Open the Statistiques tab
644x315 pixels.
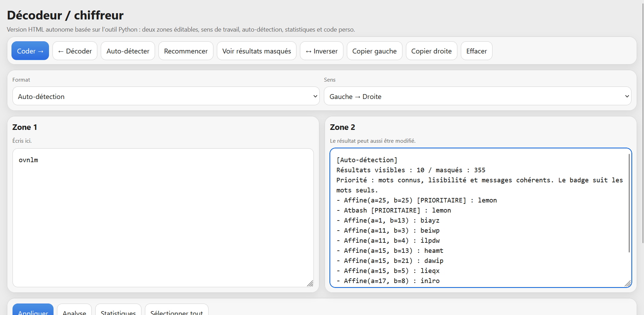pyautogui.click(x=118, y=310)
